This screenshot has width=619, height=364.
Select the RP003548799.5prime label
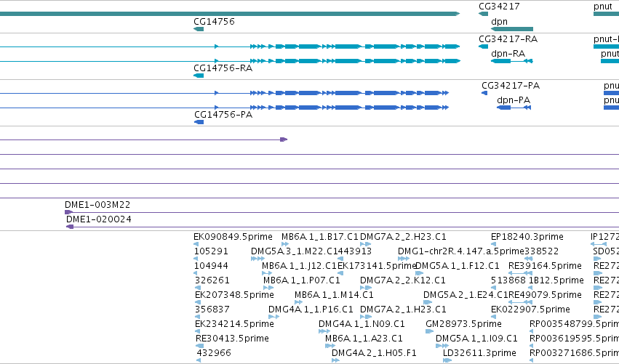pos(574,324)
